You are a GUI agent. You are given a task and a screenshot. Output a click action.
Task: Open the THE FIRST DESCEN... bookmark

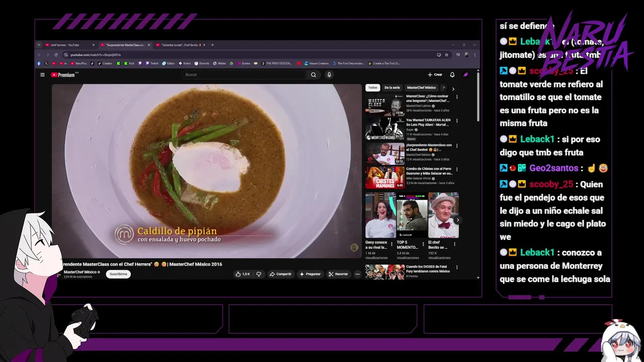click(x=276, y=63)
